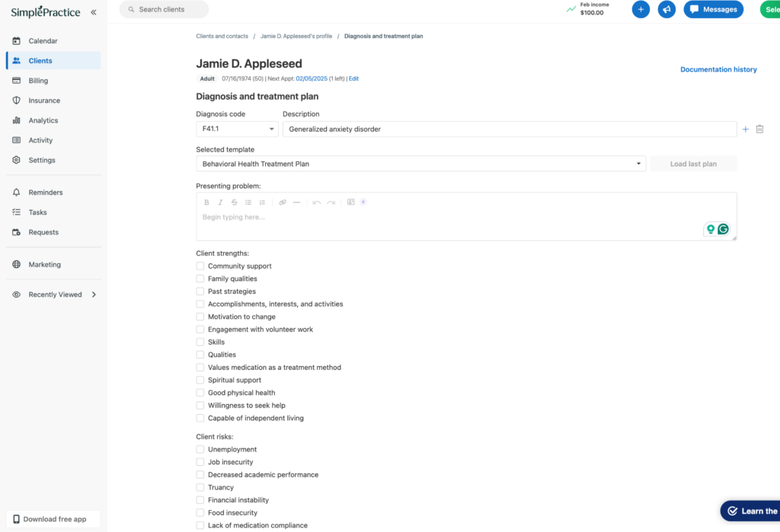This screenshot has width=780, height=532.
Task: Insert a bulleted list in the editor
Action: (249, 202)
